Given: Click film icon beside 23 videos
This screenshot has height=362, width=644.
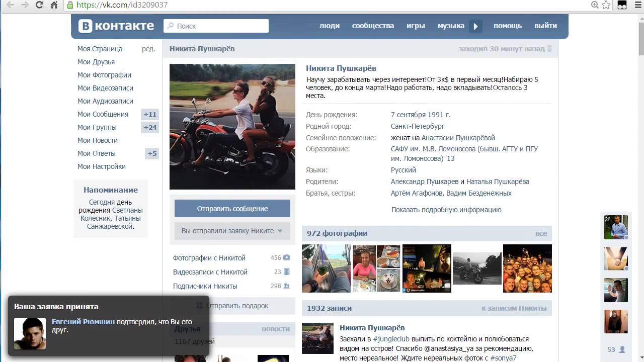Looking at the screenshot, I should [x=287, y=271].
